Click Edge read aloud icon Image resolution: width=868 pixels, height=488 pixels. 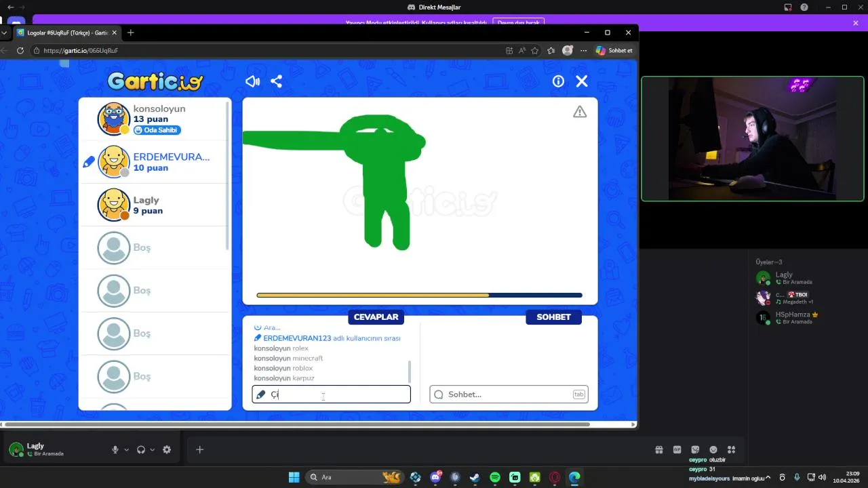pyautogui.click(x=522, y=50)
